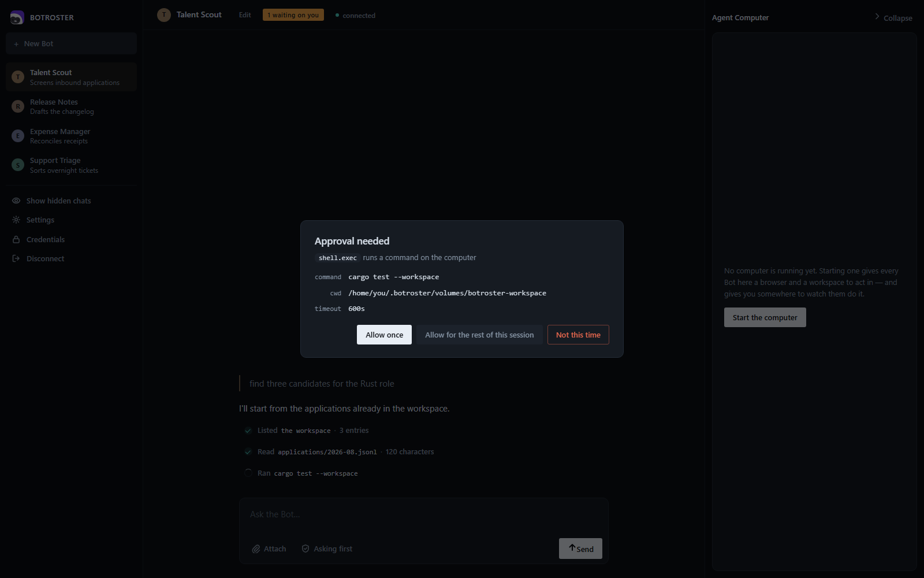The image size is (924, 578).
Task: Open the Expense Manager bot chat
Action: (x=71, y=136)
